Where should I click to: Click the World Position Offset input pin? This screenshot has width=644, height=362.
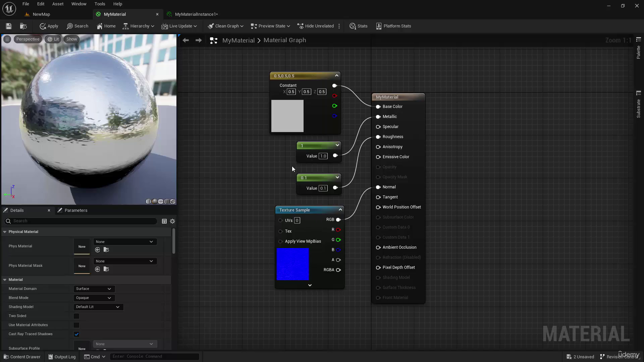pyautogui.click(x=378, y=207)
